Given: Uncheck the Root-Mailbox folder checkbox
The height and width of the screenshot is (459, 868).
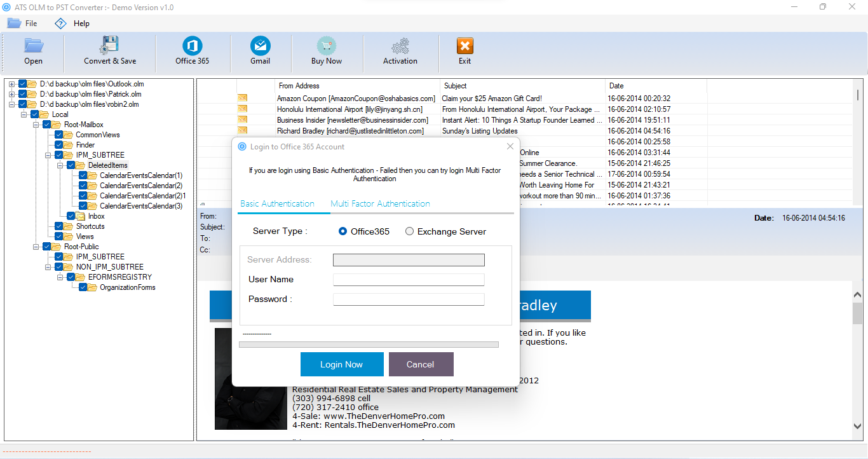Looking at the screenshot, I should (47, 125).
